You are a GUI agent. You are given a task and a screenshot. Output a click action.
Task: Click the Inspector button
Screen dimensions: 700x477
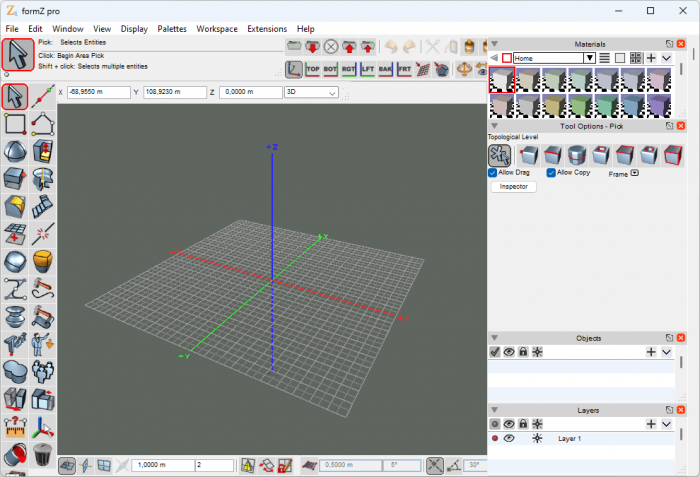[x=513, y=187]
